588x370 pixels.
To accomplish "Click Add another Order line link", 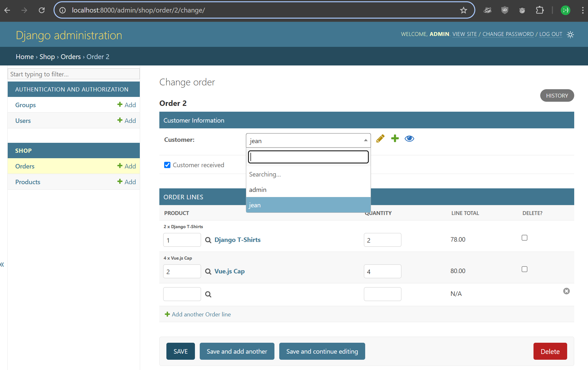I will click(x=201, y=314).
